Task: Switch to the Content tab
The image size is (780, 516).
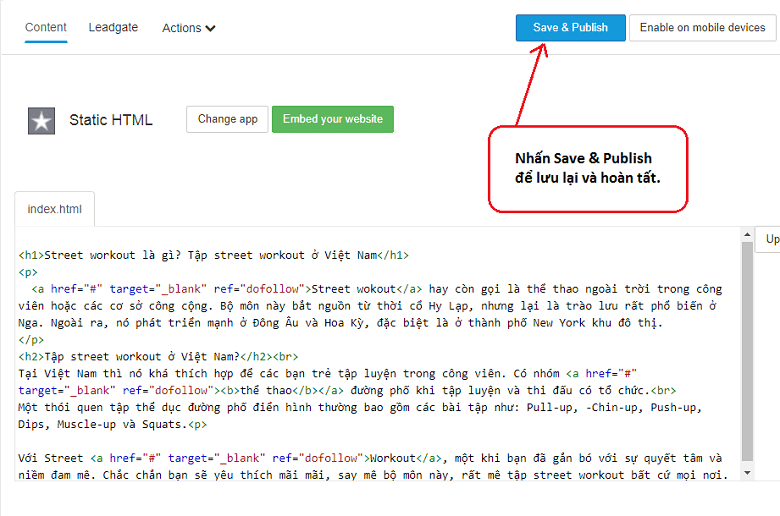Action: [x=46, y=27]
